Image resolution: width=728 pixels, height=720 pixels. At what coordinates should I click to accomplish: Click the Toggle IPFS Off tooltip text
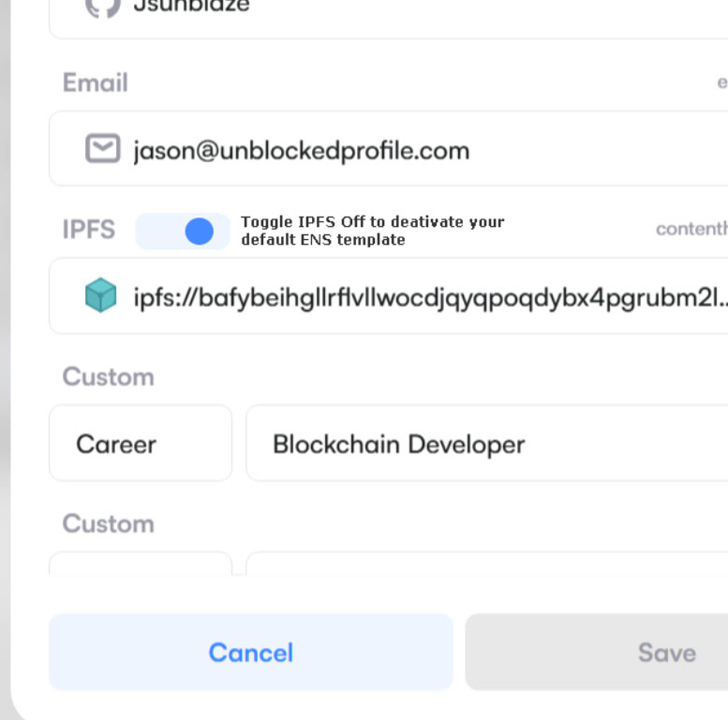pyautogui.click(x=372, y=231)
